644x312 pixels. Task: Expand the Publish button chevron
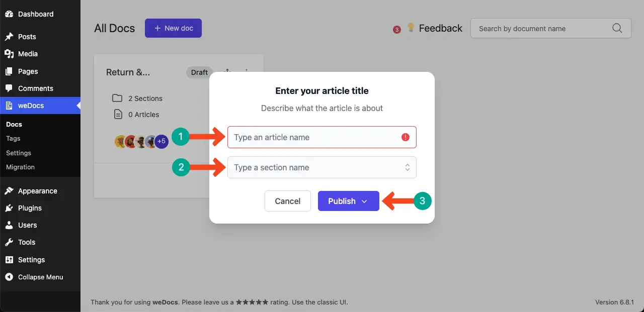coord(365,201)
